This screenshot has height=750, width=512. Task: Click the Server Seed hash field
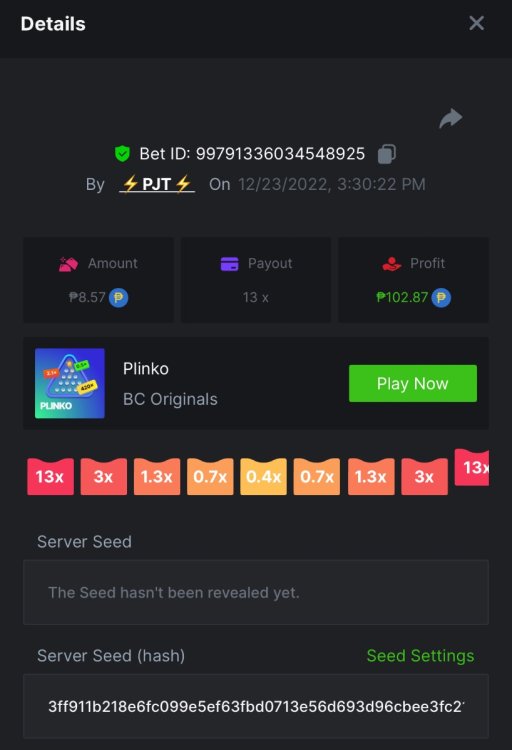coord(256,706)
